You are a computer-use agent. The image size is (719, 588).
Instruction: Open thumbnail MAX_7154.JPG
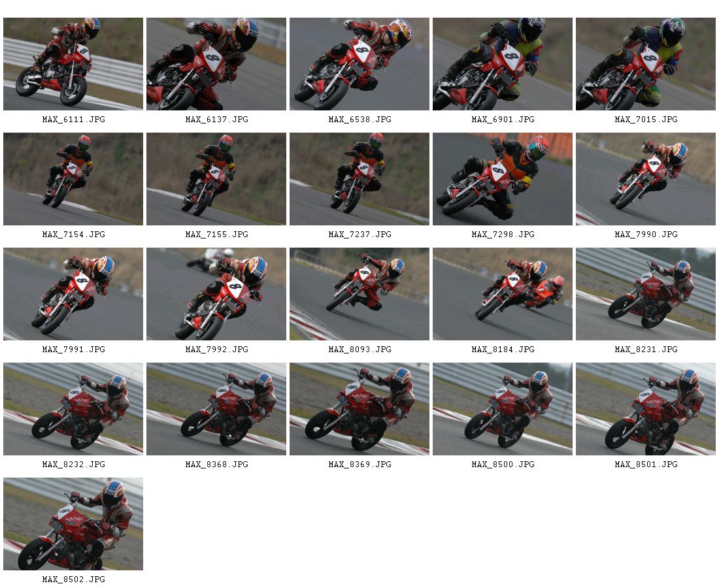point(73,179)
